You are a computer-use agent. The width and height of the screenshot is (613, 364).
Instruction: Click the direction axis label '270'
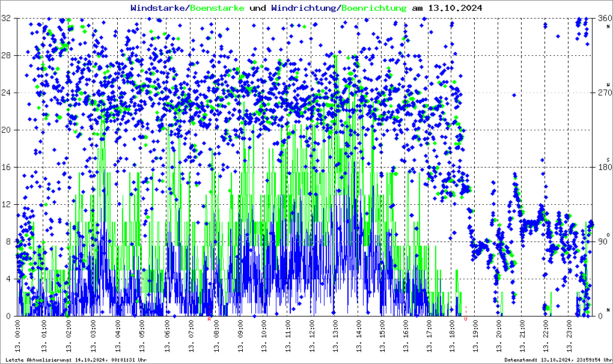point(605,93)
